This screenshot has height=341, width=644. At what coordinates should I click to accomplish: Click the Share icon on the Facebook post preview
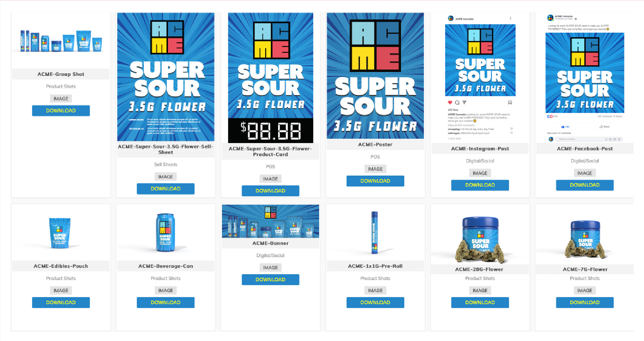[604, 127]
